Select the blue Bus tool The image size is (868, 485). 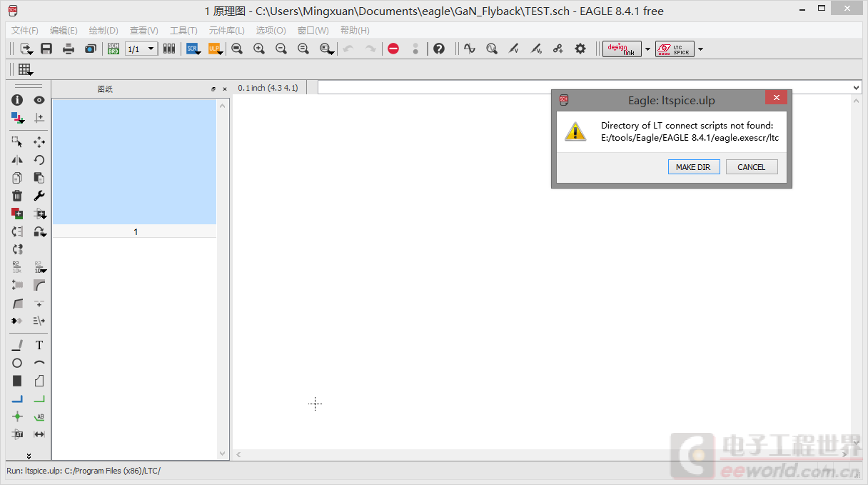click(17, 399)
